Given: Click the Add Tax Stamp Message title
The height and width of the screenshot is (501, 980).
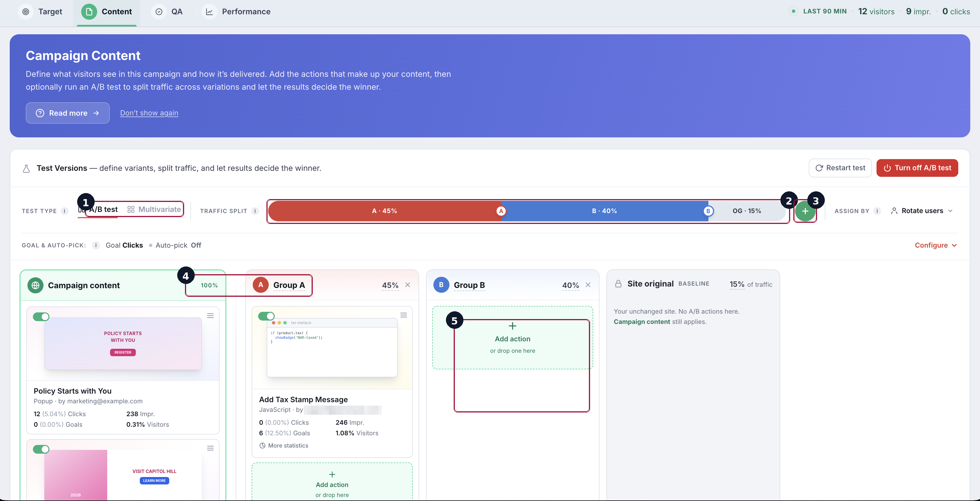Looking at the screenshot, I should (x=303, y=400).
